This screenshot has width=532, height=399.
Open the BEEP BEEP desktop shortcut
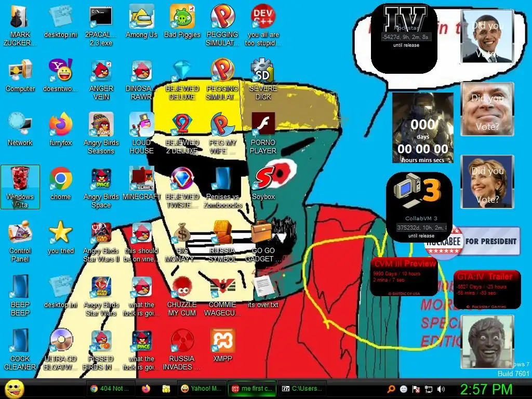(x=20, y=296)
